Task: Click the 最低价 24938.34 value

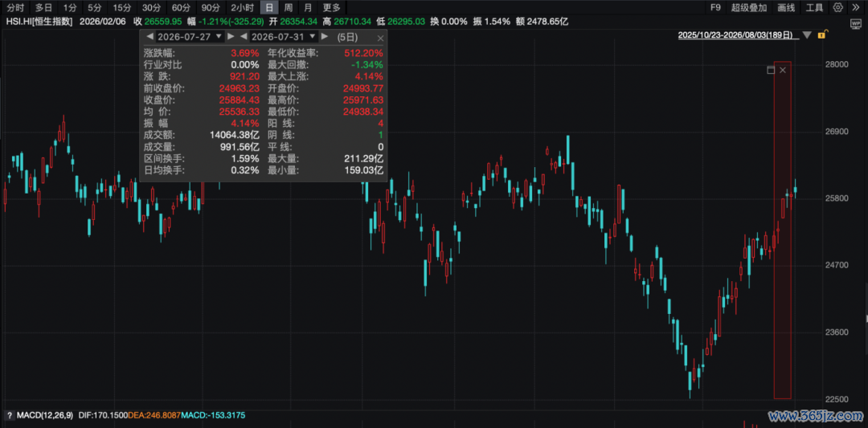Action: point(364,112)
